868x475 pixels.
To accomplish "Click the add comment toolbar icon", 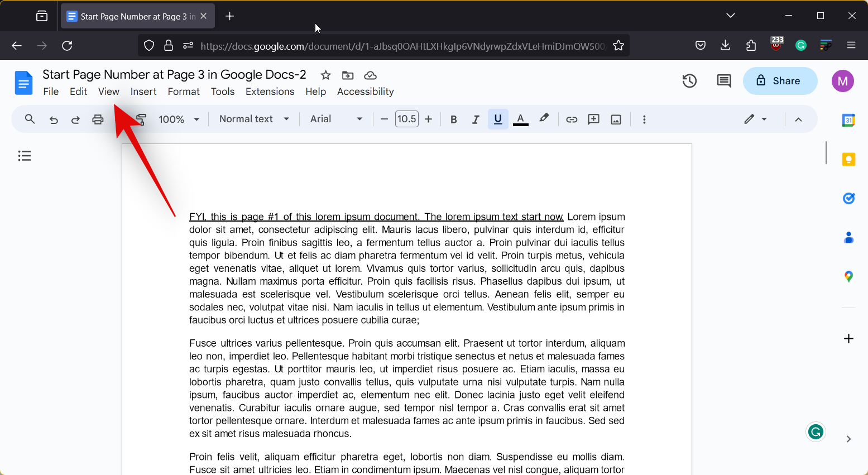I will pos(593,119).
